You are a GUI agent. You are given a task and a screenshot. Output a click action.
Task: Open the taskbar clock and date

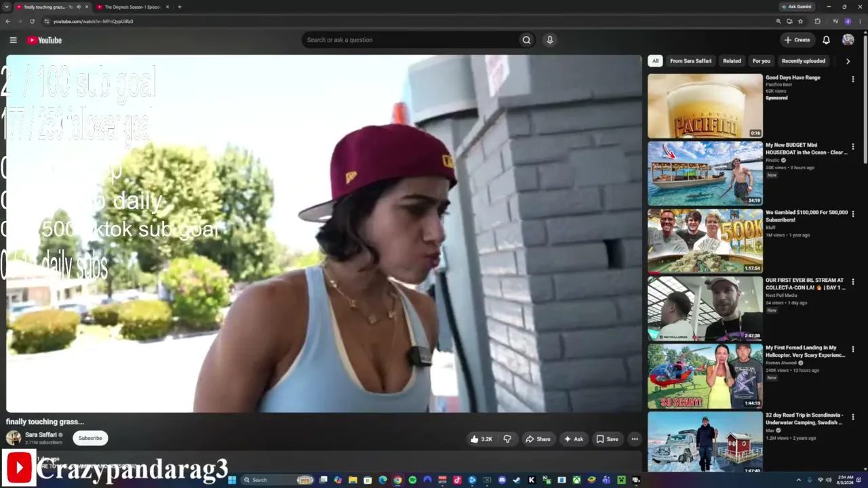846,480
